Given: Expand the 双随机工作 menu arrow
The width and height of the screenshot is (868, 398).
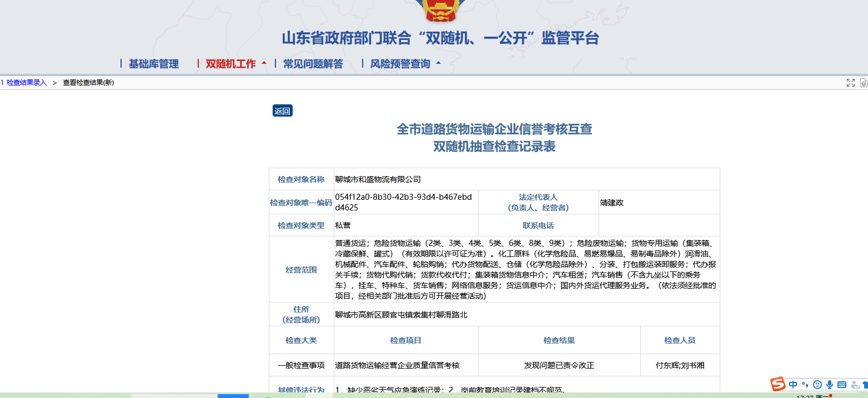Looking at the screenshot, I should [x=264, y=63].
